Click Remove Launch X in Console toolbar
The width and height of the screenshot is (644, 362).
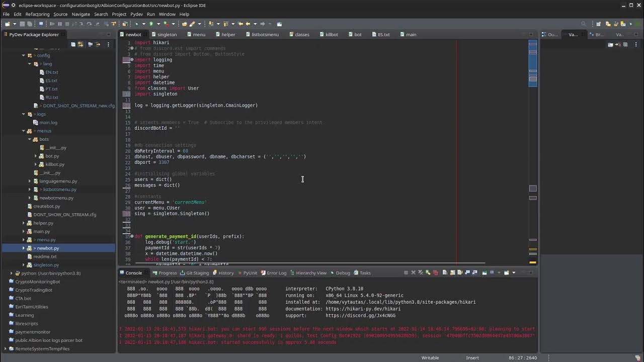click(x=414, y=273)
